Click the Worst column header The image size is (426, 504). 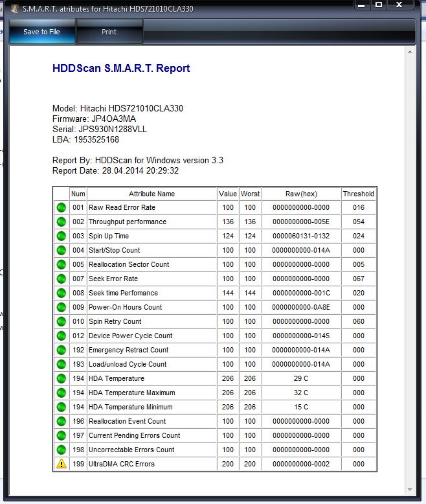pos(250,194)
